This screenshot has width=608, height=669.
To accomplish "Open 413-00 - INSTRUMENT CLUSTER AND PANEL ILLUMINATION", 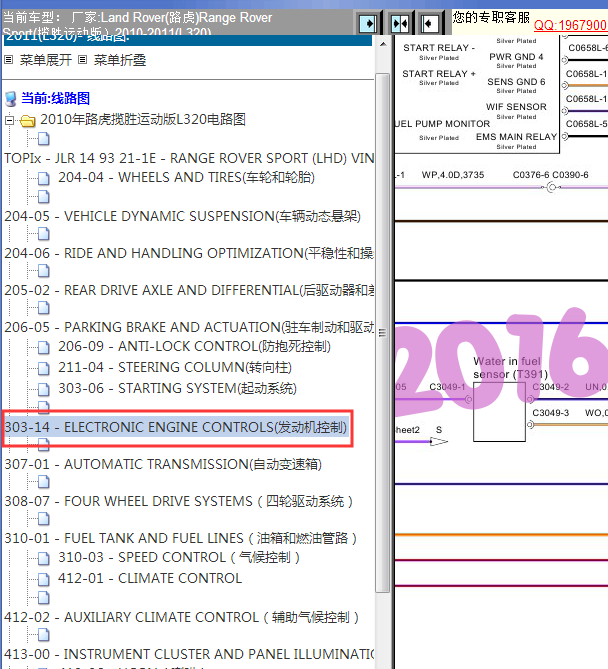I will 189,654.
